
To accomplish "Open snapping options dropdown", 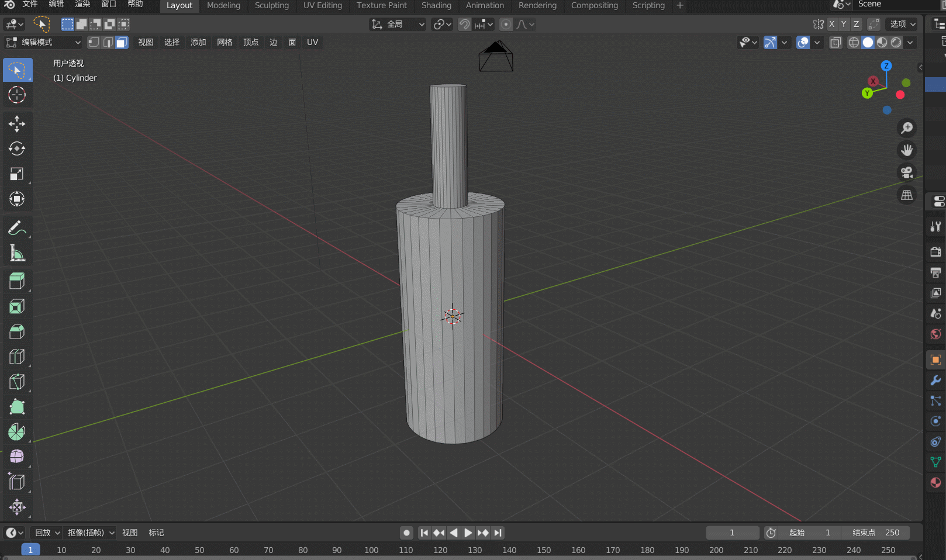I will 484,24.
